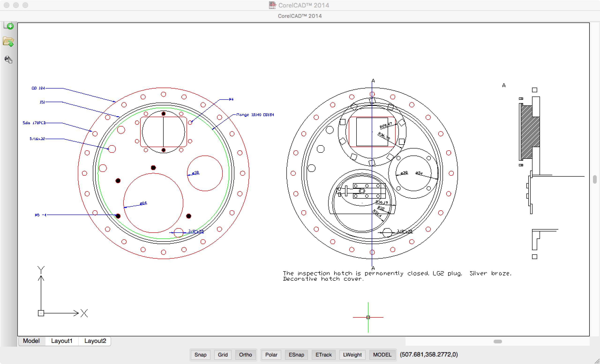
Task: Enable Ortho mode in the status bar
Action: click(x=245, y=354)
